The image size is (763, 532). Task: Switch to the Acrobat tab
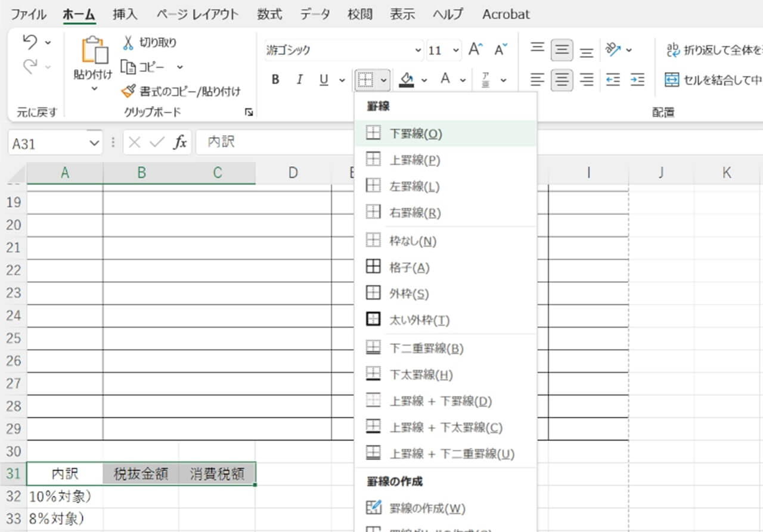coord(506,14)
